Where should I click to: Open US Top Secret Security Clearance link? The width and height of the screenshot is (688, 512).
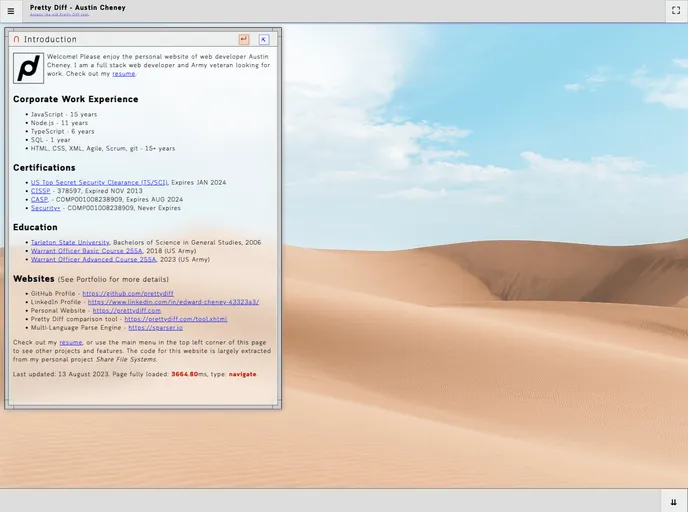(x=99, y=183)
